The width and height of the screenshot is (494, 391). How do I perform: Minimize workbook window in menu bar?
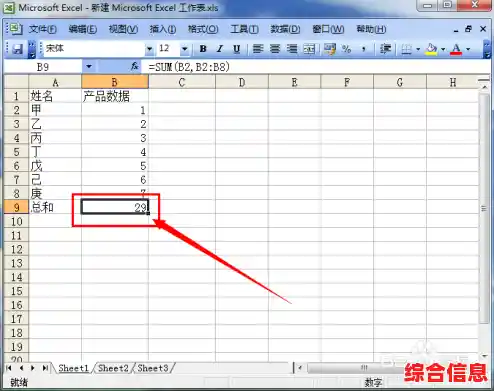455,30
